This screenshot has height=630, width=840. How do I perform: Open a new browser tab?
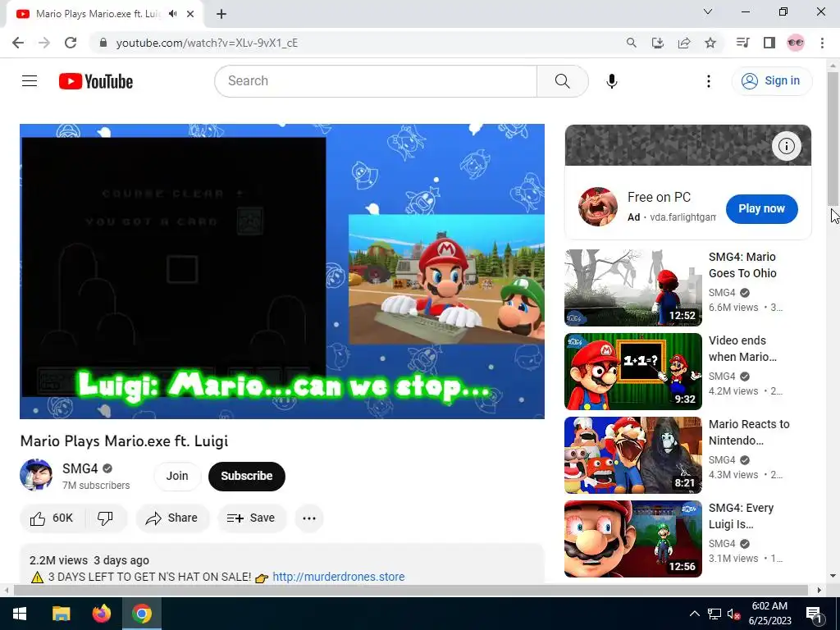221,14
